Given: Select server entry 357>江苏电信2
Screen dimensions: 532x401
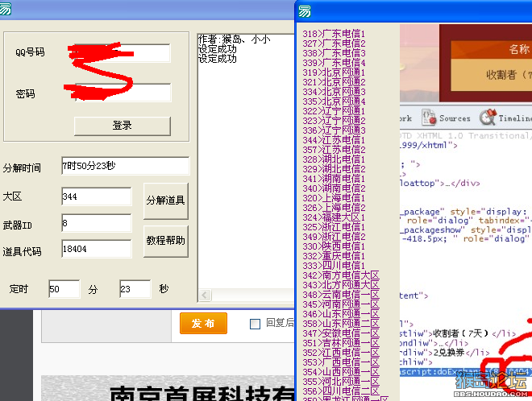Looking at the screenshot, I should pos(334,150).
